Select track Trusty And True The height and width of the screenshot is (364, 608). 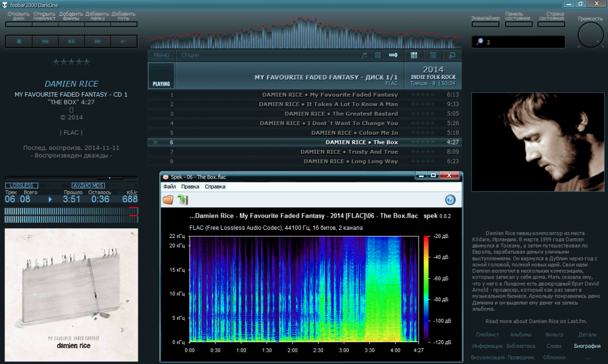(305, 152)
